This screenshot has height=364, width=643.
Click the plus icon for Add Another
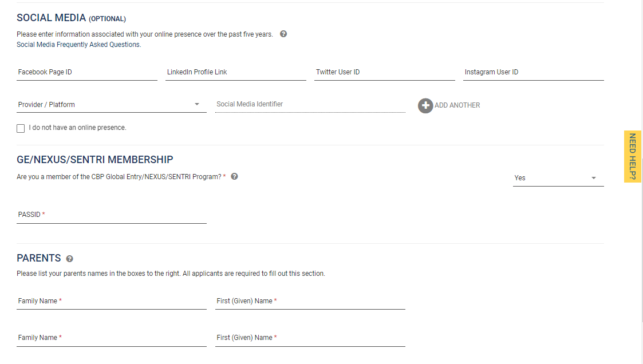point(425,105)
